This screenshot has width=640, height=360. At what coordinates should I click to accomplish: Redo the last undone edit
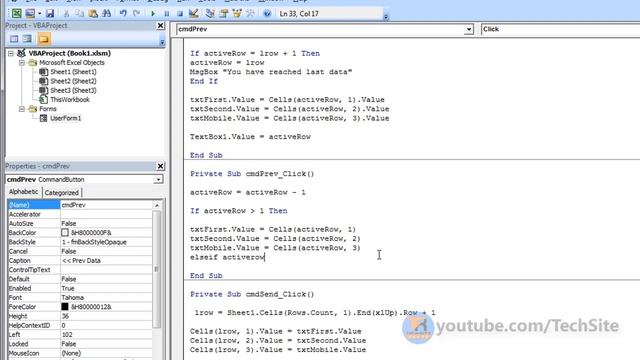click(136, 13)
